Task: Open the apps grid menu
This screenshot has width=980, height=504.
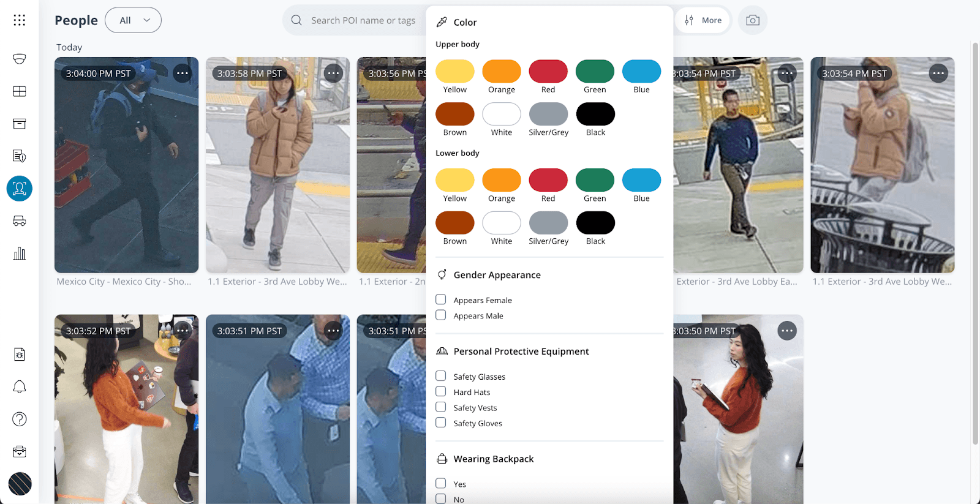Action: point(20,20)
